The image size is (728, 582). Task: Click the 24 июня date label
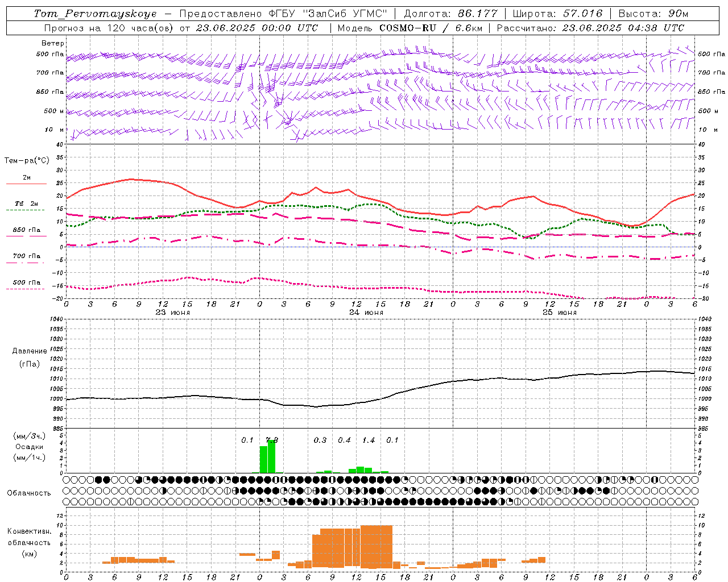pos(366,313)
